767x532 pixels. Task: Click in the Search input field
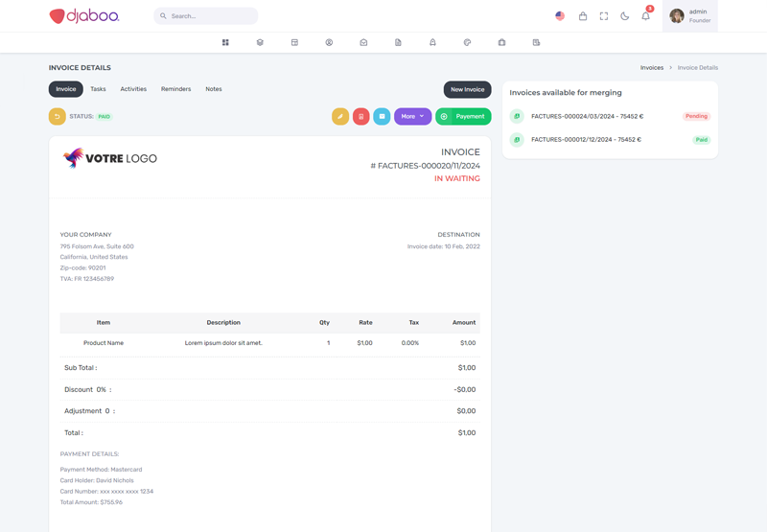(211, 16)
